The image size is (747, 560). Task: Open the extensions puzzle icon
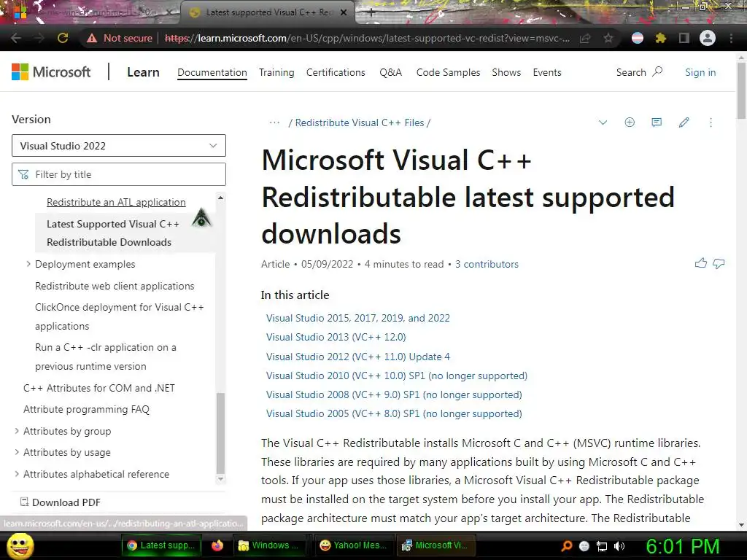(660, 38)
